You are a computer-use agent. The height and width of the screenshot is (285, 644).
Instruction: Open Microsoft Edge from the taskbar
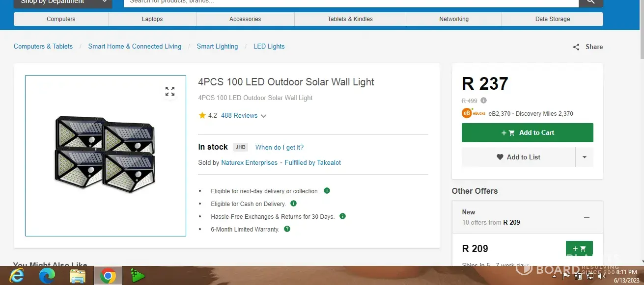47,277
